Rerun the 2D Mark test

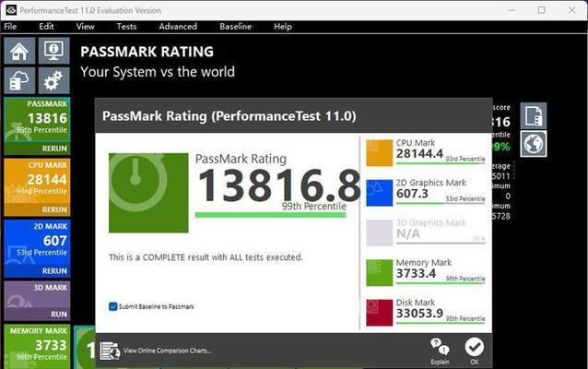54,271
